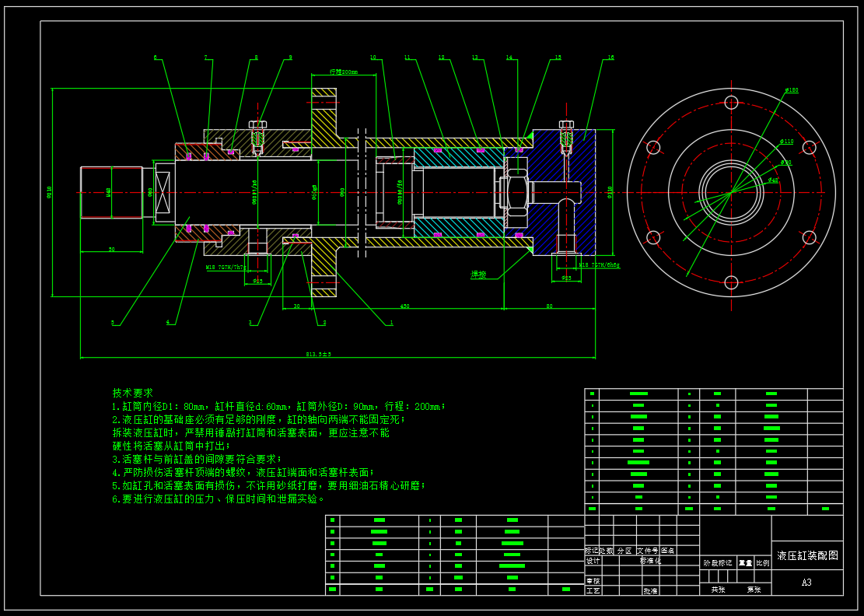Select the 分区 title block cell
This screenshot has height=616, width=864.
(x=624, y=551)
